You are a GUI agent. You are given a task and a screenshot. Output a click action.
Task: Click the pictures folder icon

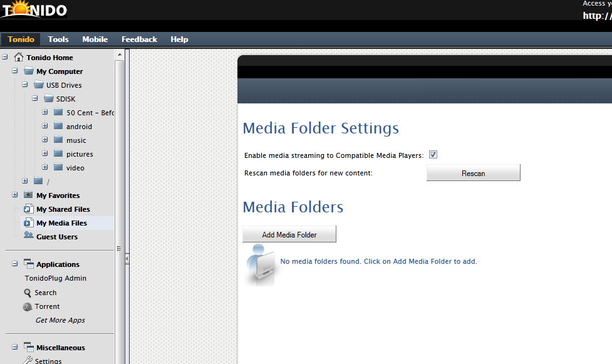58,153
